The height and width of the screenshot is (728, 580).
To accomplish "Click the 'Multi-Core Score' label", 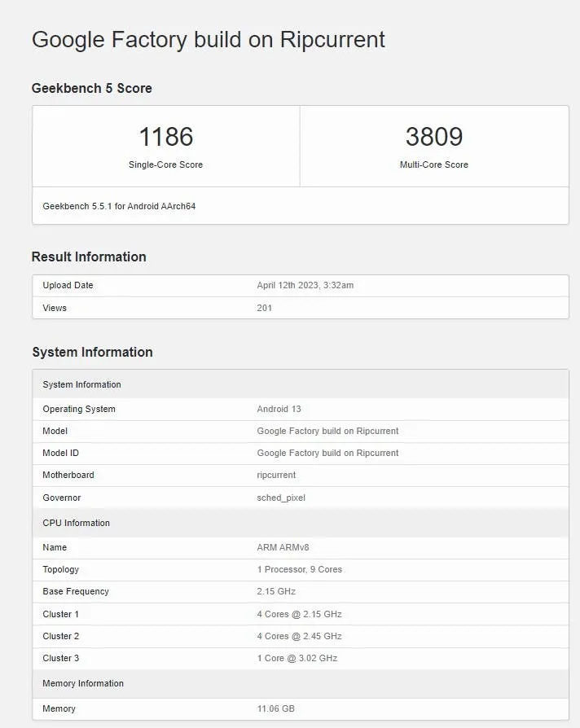I will pyautogui.click(x=434, y=164).
